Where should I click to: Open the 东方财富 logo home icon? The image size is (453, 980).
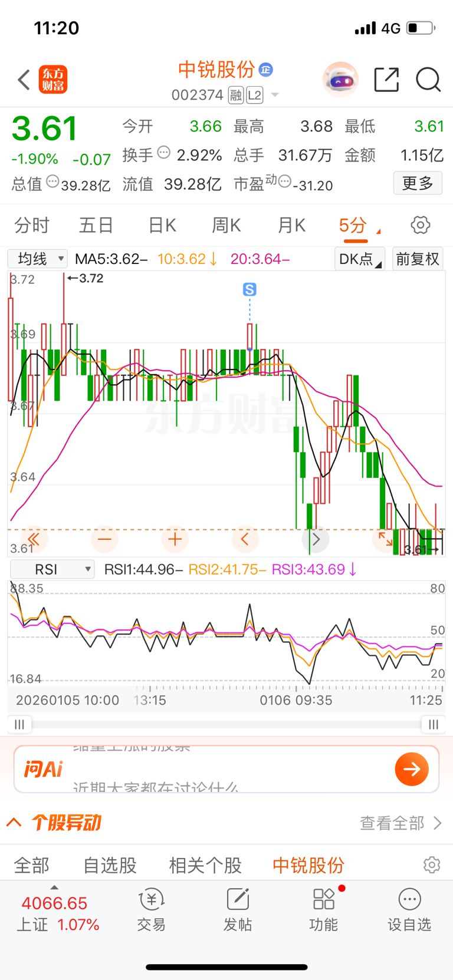[x=53, y=80]
